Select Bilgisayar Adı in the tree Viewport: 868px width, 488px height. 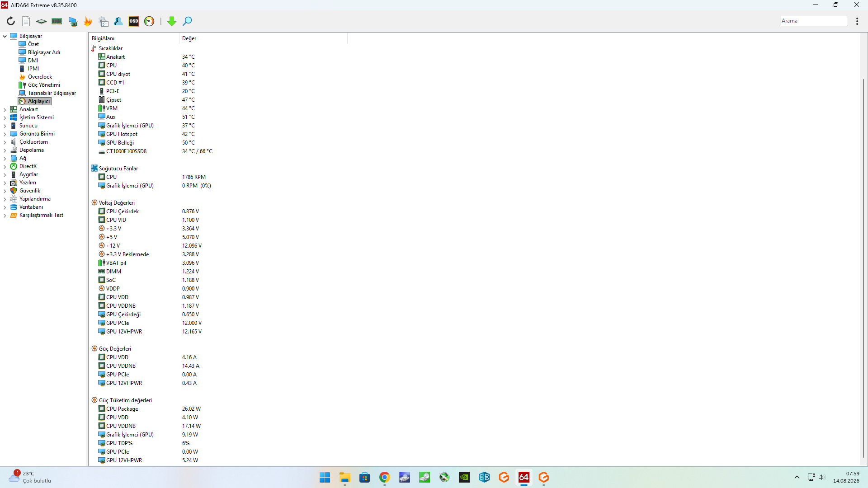click(44, 52)
